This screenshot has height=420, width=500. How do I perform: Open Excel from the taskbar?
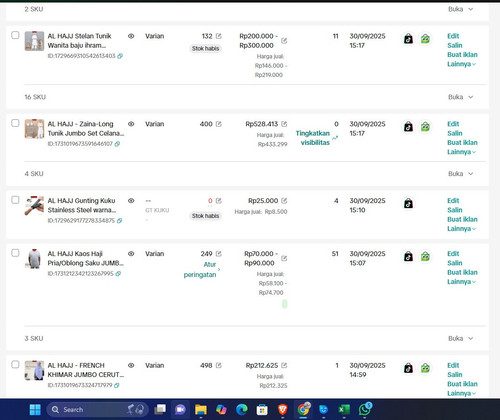coord(344,409)
